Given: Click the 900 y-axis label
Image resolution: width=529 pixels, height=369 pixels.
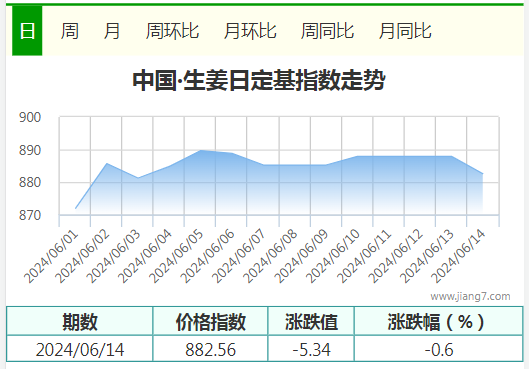Looking at the screenshot, I should (x=30, y=117).
